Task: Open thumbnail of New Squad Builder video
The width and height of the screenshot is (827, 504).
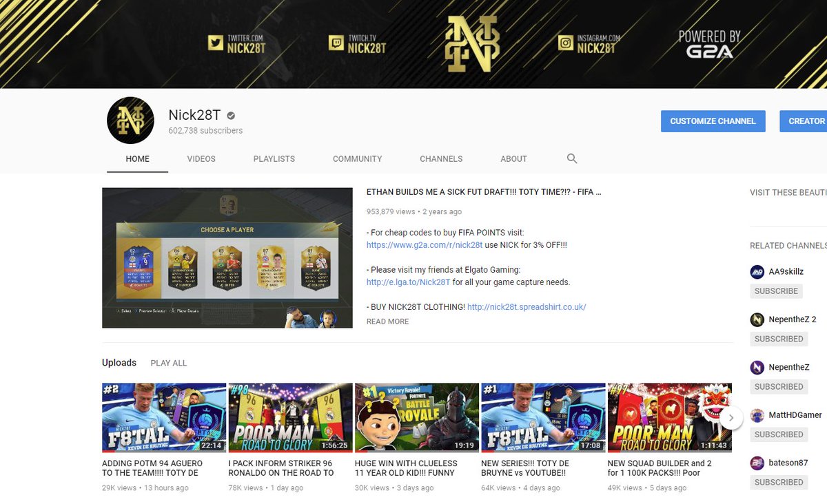Action: click(670, 417)
